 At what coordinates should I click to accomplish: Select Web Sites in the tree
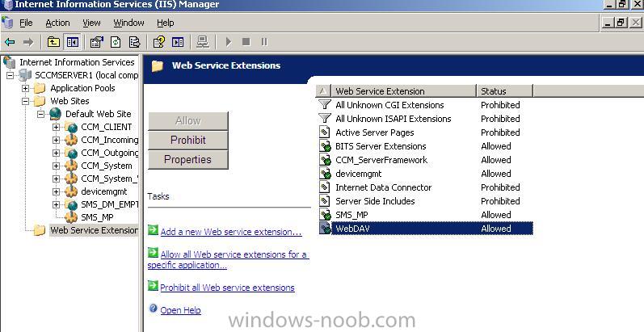[69, 101]
